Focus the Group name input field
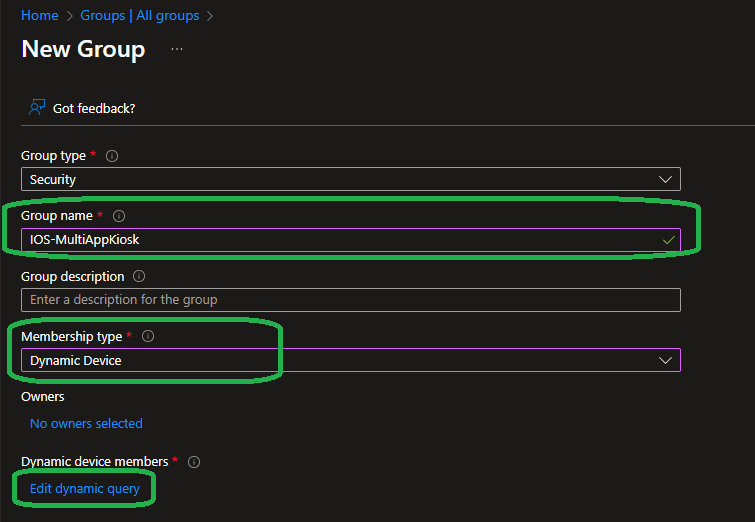Image resolution: width=755 pixels, height=522 pixels. 340,240
